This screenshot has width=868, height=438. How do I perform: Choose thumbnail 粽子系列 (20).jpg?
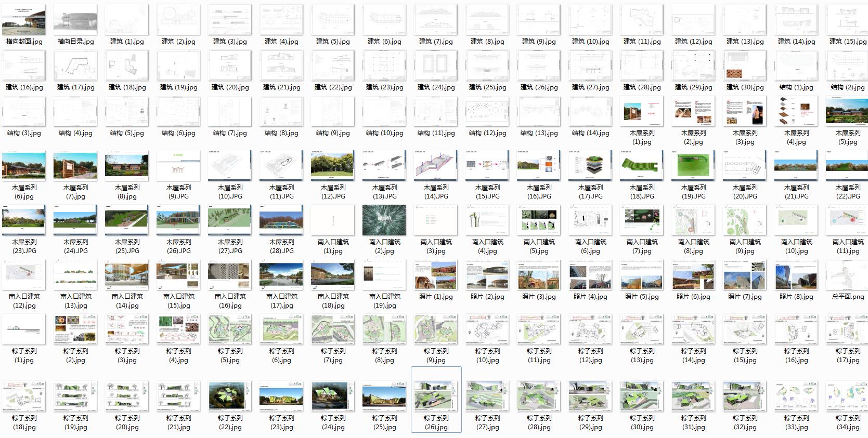[127, 396]
